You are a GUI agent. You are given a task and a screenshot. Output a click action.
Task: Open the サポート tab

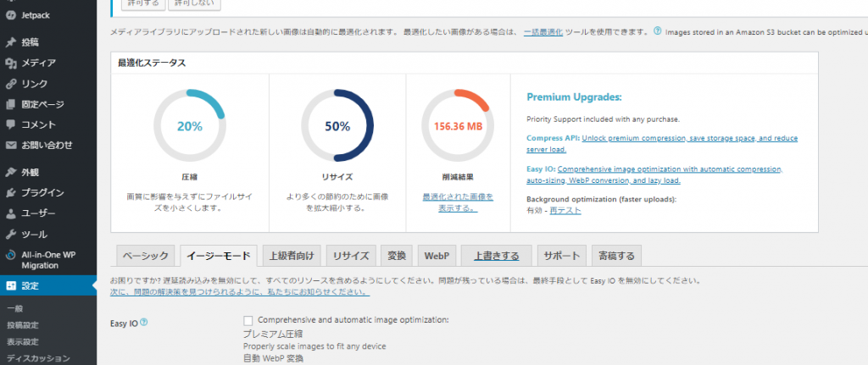pos(561,256)
